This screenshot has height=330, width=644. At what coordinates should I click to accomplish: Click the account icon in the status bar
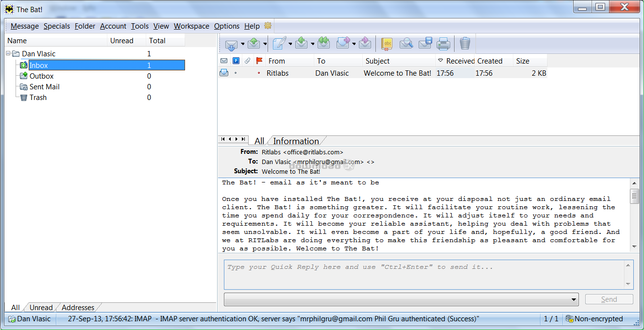(x=12, y=319)
